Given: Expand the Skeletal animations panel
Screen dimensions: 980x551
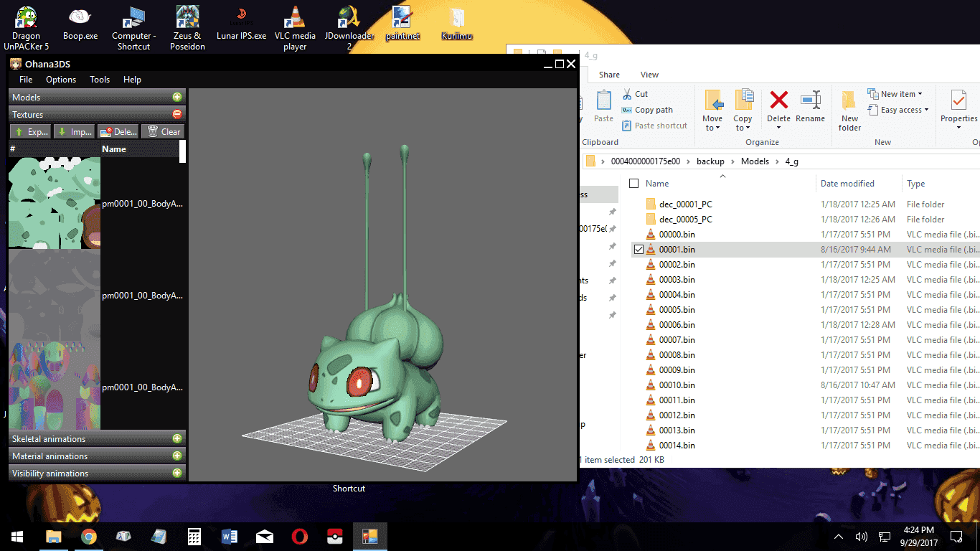Looking at the screenshot, I should pos(176,438).
